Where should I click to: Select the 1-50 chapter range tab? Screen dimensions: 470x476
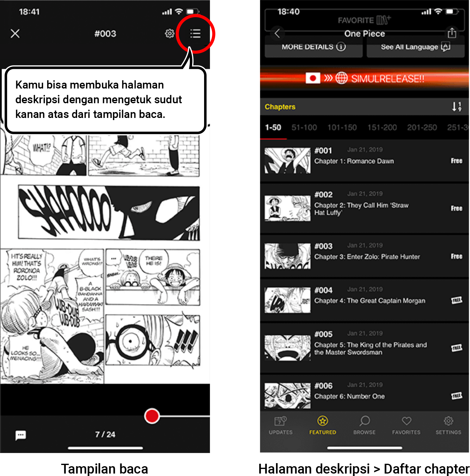click(273, 127)
